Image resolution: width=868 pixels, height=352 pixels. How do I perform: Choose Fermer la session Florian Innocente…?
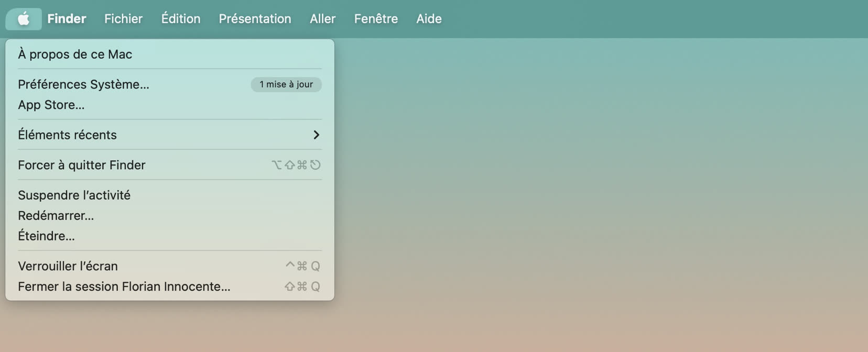tap(170, 287)
